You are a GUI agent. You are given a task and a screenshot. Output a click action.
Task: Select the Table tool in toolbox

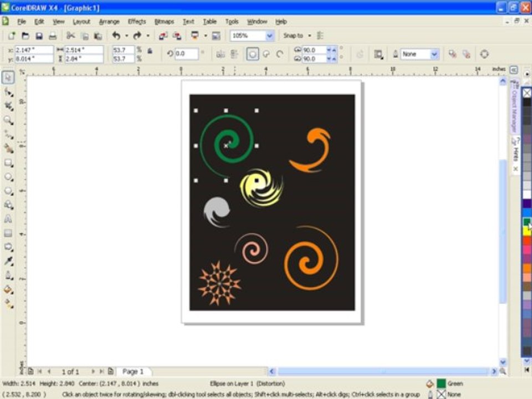pyautogui.click(x=8, y=233)
